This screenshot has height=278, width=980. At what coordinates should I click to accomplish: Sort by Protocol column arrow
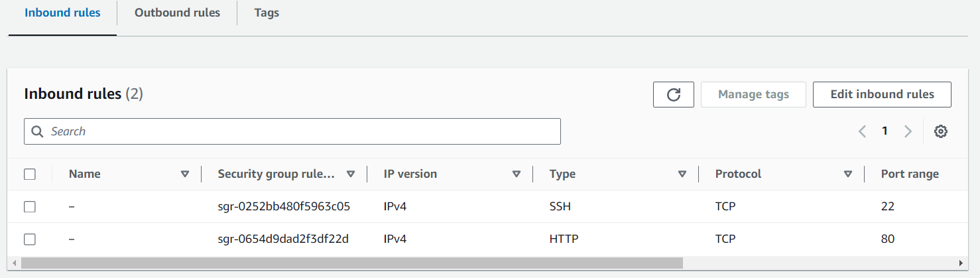848,174
